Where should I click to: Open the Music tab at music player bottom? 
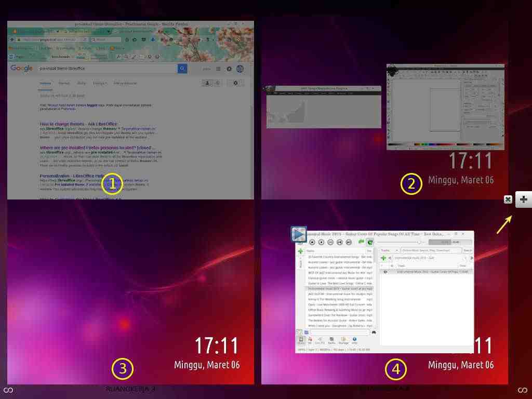(x=301, y=341)
